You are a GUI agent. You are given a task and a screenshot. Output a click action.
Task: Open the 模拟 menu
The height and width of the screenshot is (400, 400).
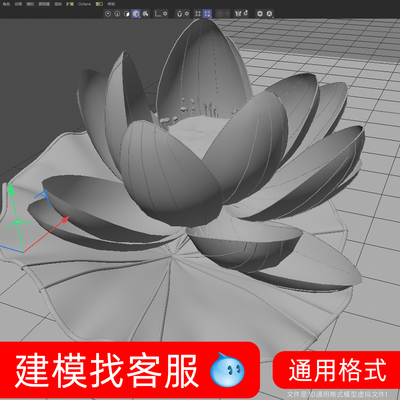(30, 4)
